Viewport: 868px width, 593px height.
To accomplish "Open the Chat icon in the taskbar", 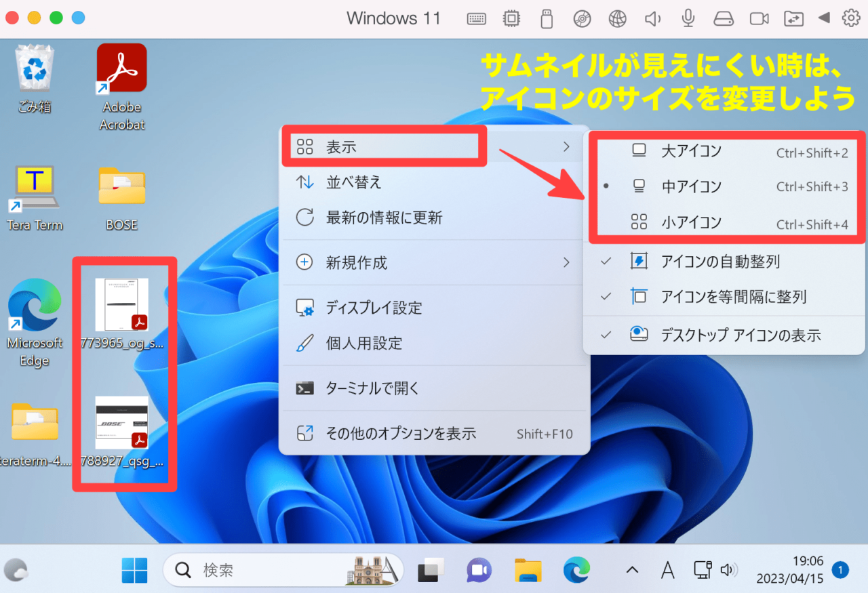I will click(479, 570).
